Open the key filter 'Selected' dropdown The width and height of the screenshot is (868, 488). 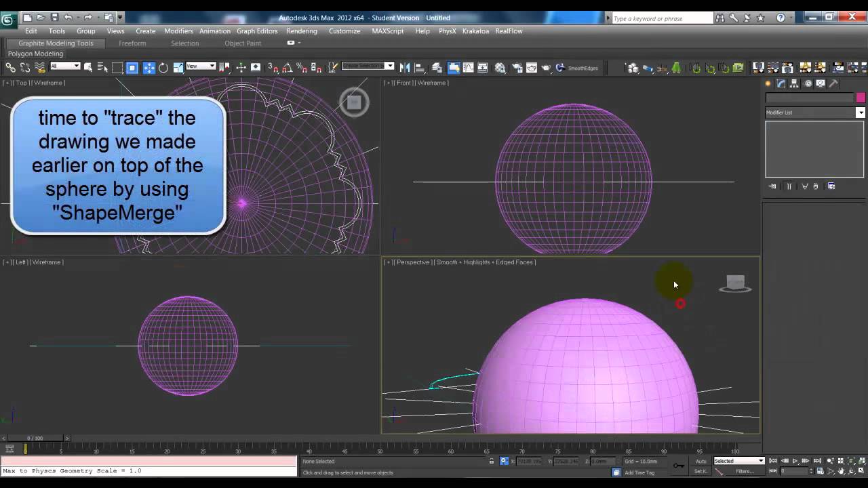[x=739, y=461]
